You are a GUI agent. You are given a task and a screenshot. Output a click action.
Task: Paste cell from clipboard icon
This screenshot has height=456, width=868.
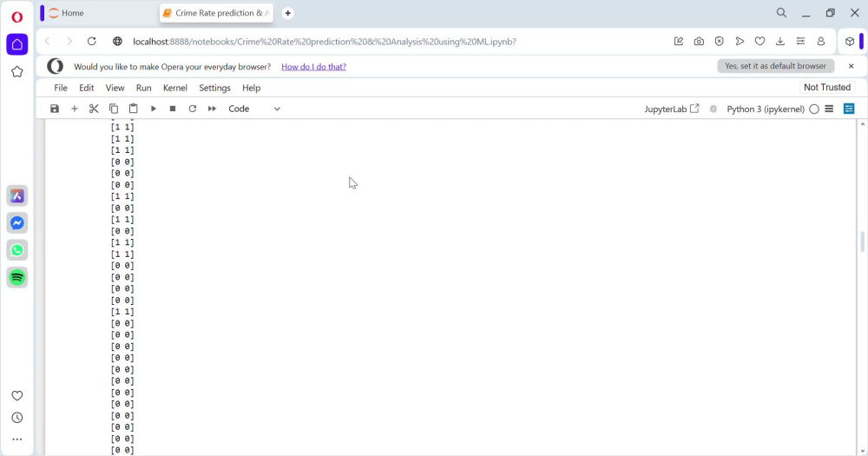134,109
